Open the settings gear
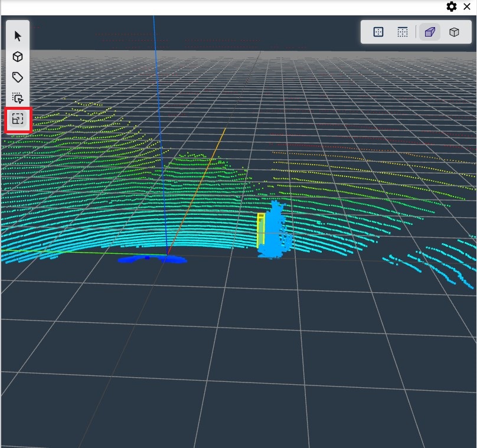The image size is (477, 448). (x=452, y=6)
